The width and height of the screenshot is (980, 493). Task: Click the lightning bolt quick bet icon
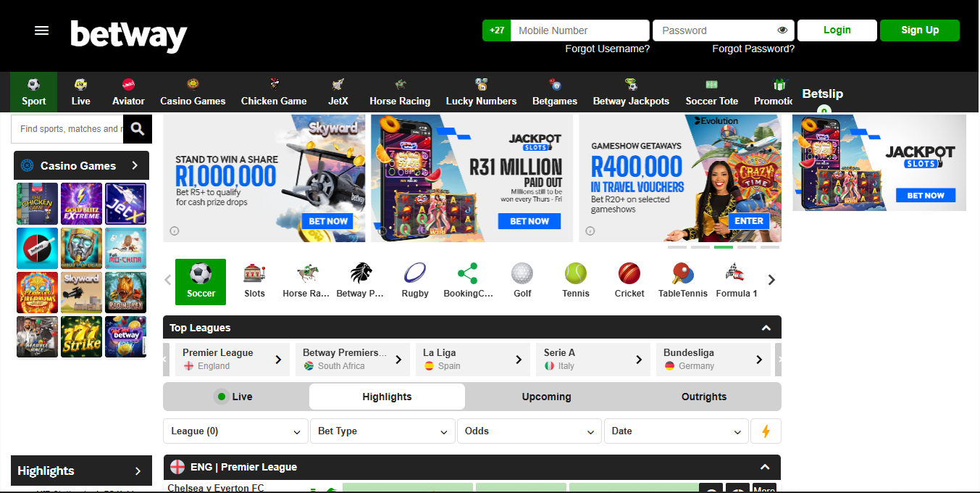click(766, 431)
